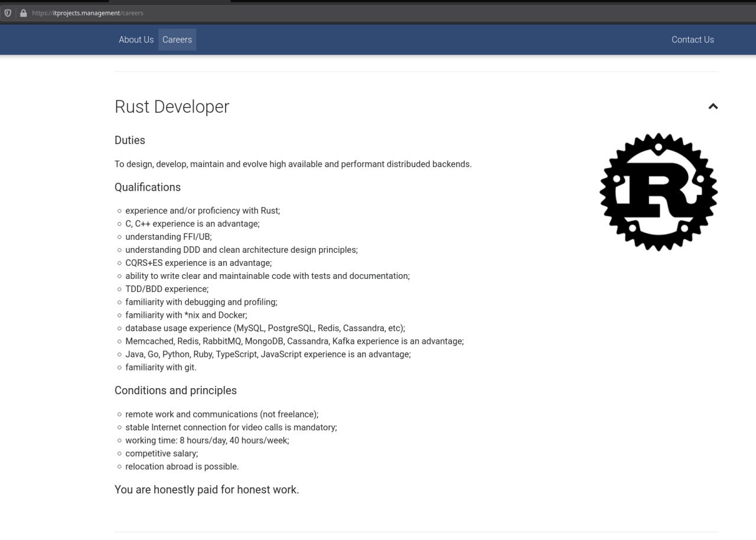Click the database usage experience item
Image resolution: width=756 pixels, height=540 pixels.
[x=265, y=328]
